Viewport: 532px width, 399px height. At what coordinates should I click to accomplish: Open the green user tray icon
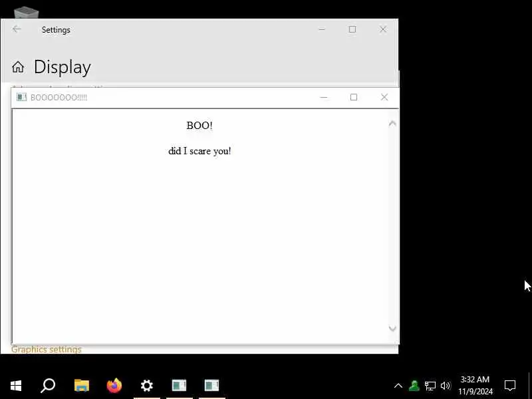click(x=414, y=386)
